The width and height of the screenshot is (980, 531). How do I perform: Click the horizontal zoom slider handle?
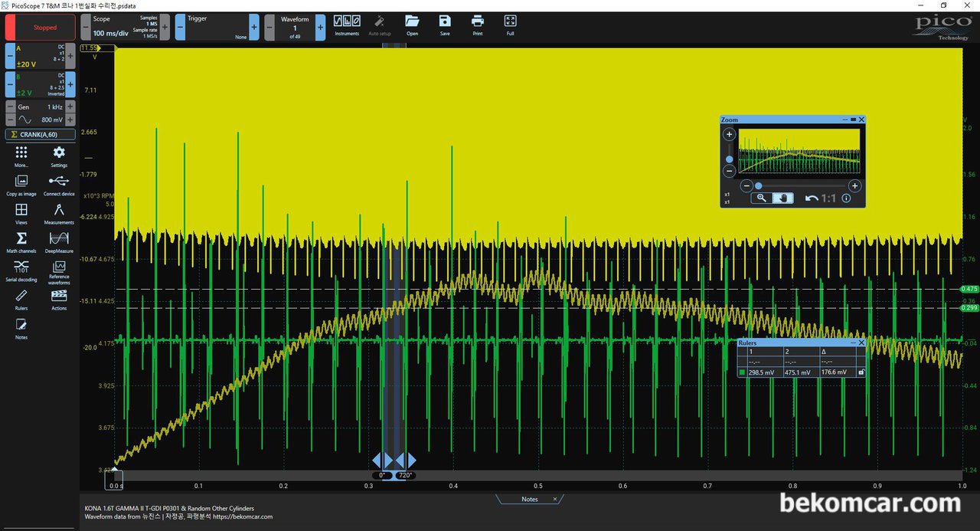point(759,185)
